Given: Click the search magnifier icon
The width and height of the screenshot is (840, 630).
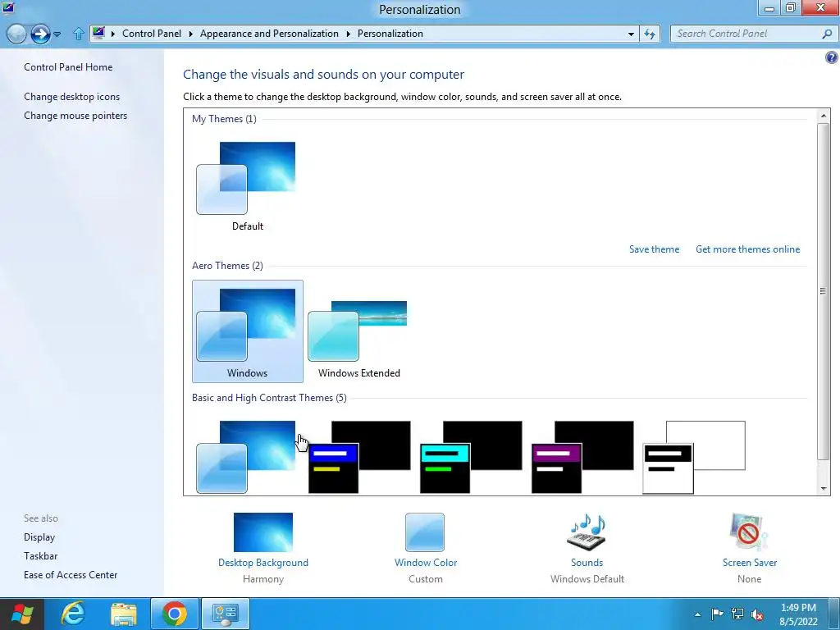Looking at the screenshot, I should pos(827,34).
